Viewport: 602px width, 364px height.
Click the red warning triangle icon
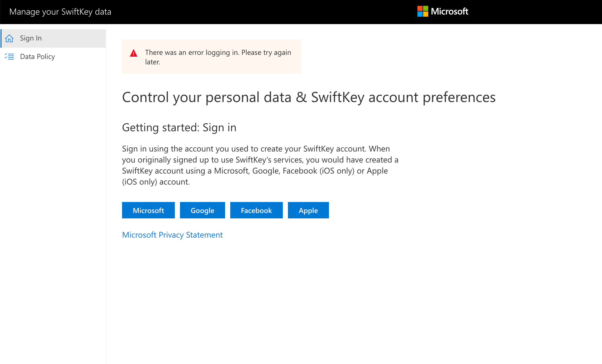click(x=134, y=53)
